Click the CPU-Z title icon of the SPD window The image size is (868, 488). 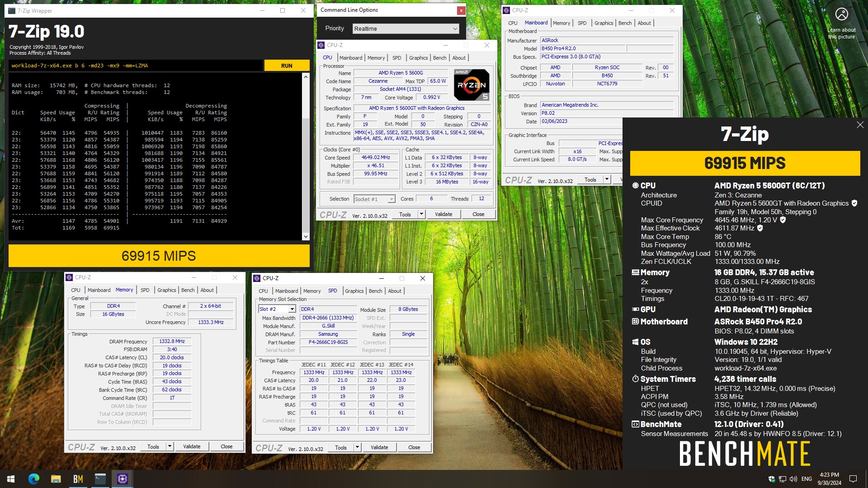point(257,278)
